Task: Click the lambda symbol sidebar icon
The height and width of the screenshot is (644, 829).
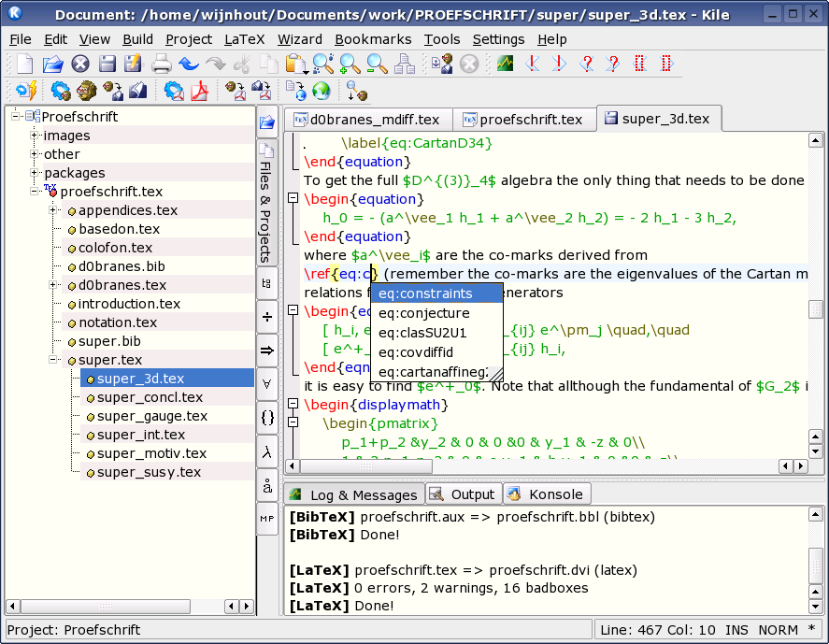Action: [267, 452]
